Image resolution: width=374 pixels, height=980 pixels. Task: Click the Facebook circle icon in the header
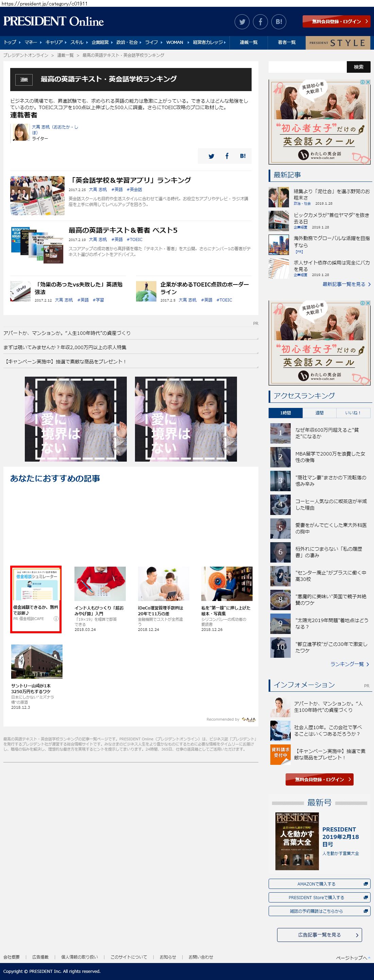pyautogui.click(x=261, y=22)
